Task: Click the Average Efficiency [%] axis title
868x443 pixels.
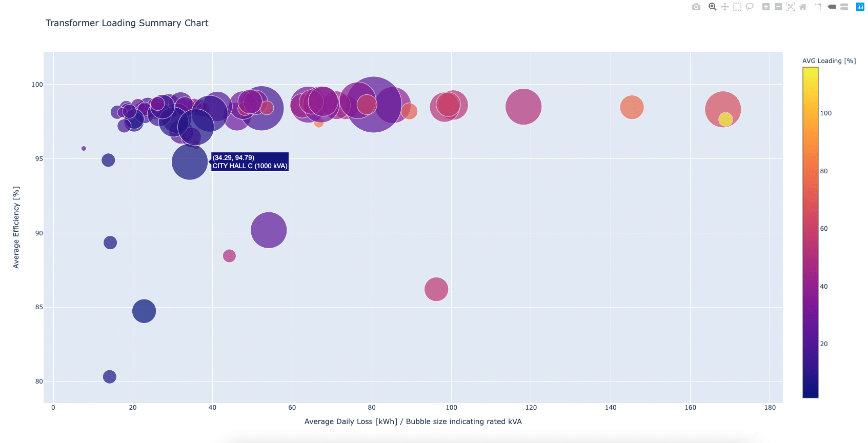Action: pyautogui.click(x=16, y=227)
